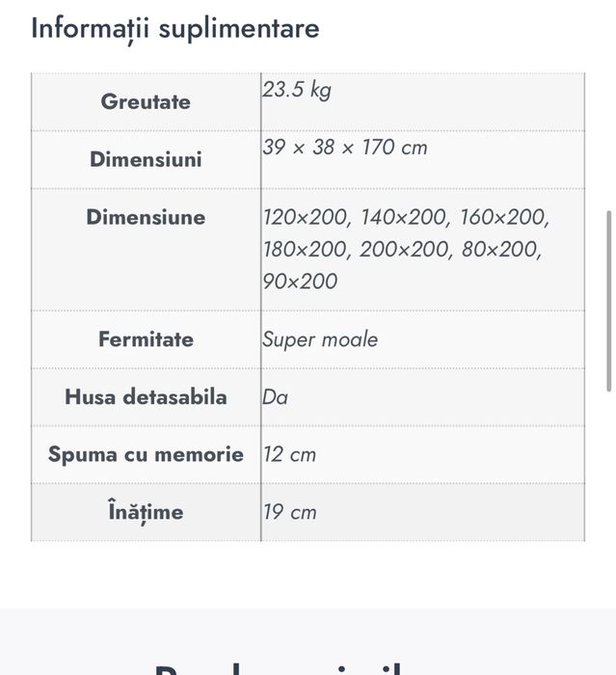
Task: Click the "Da" removable cover value
Action: 276,397
